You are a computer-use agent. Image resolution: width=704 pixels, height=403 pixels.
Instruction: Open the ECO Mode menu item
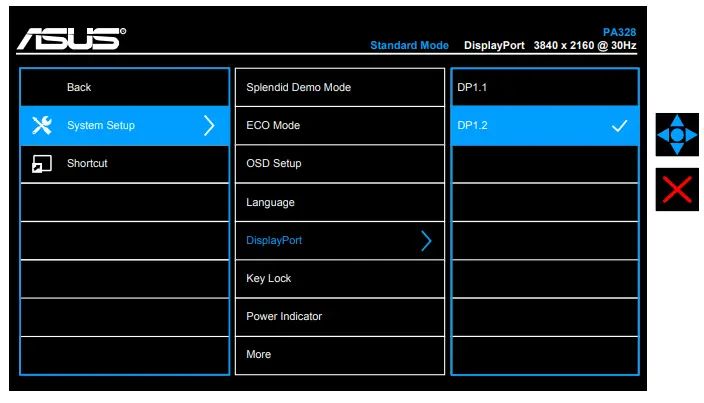click(340, 126)
